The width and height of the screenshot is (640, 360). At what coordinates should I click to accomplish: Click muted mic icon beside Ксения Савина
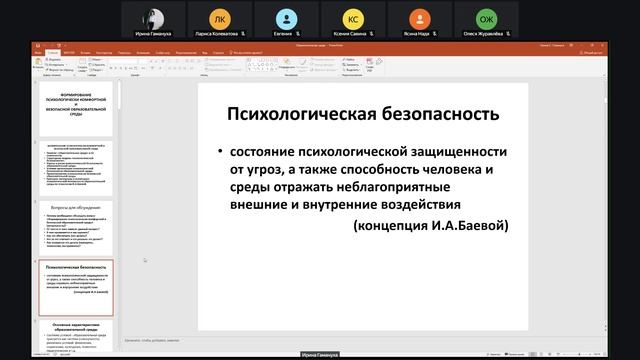pos(371,34)
